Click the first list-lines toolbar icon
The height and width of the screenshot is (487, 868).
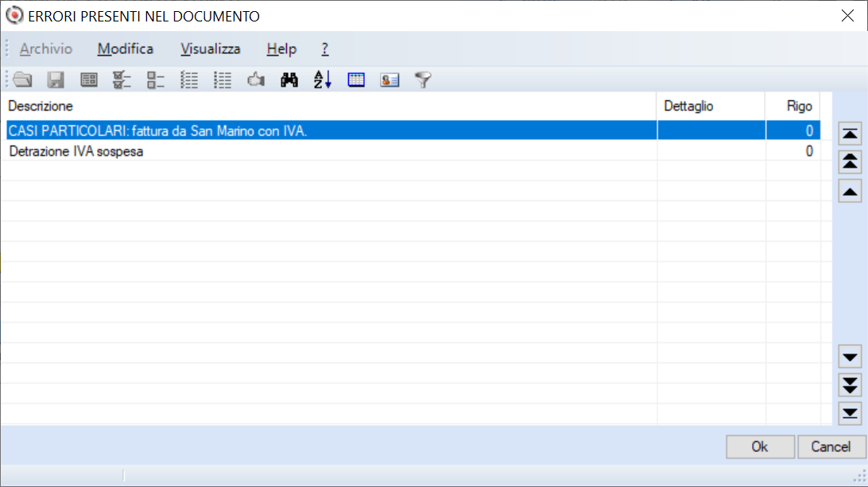(x=188, y=79)
